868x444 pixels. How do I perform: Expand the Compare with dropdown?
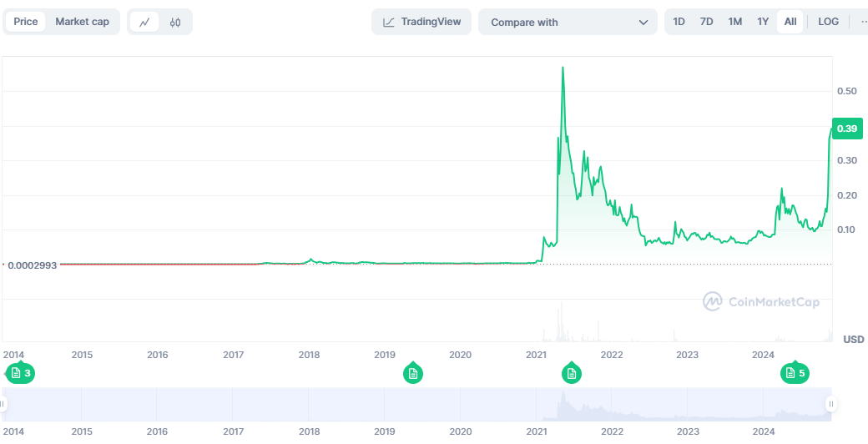tap(568, 22)
